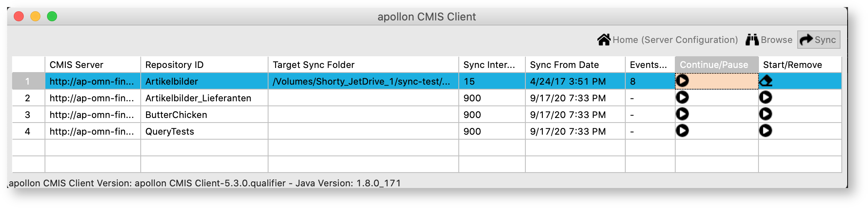Click sync interval 900 in ButterChicken row
868x208 pixels.
coord(492,115)
